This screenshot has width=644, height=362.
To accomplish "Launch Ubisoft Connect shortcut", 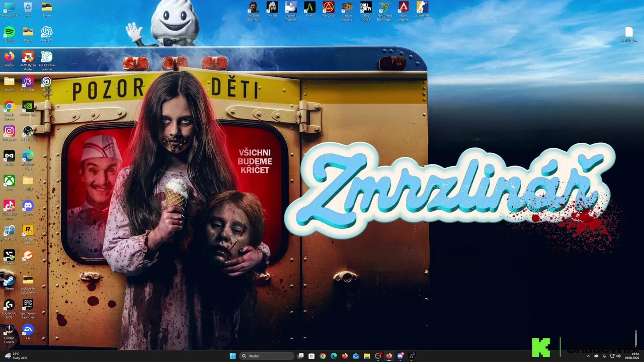I will [x=47, y=85].
